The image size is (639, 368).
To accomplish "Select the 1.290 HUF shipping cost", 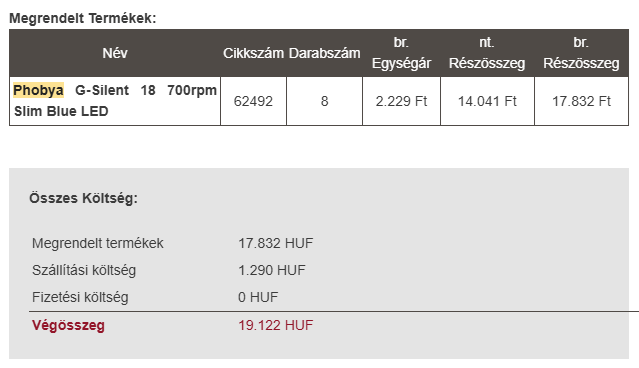I will pyautogui.click(x=272, y=270).
